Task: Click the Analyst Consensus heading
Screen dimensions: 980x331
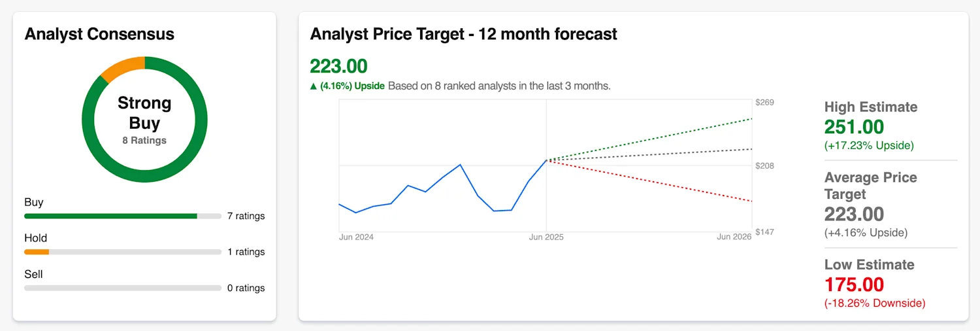Action: tap(99, 34)
